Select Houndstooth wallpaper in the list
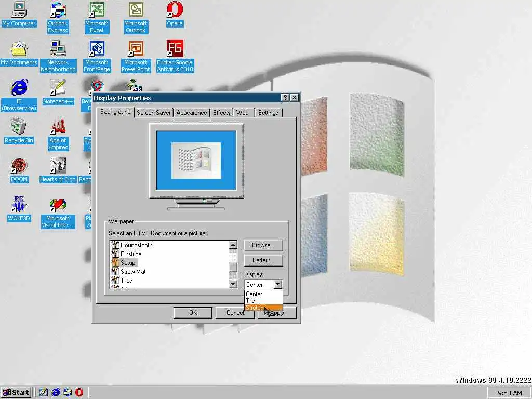This screenshot has height=399, width=532. 137,245
